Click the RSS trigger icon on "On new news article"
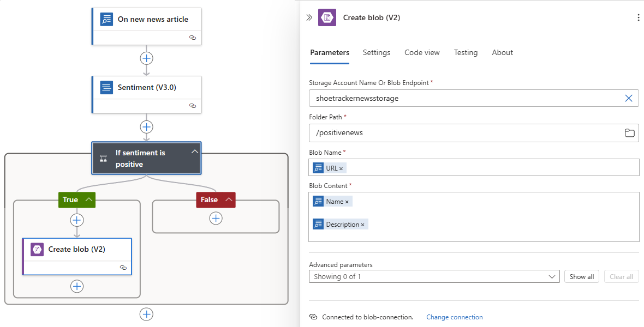Image resolution: width=644 pixels, height=327 pixels. 106,19
